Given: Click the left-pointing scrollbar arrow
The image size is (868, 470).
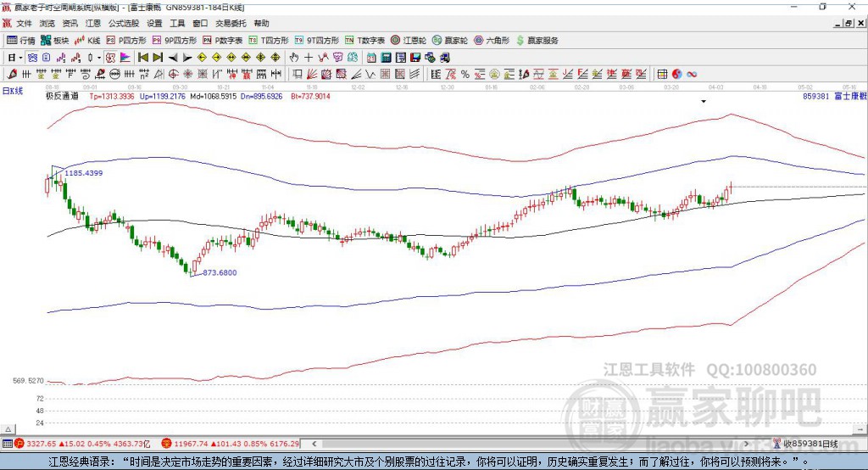Looking at the screenshot, I should (x=314, y=444).
